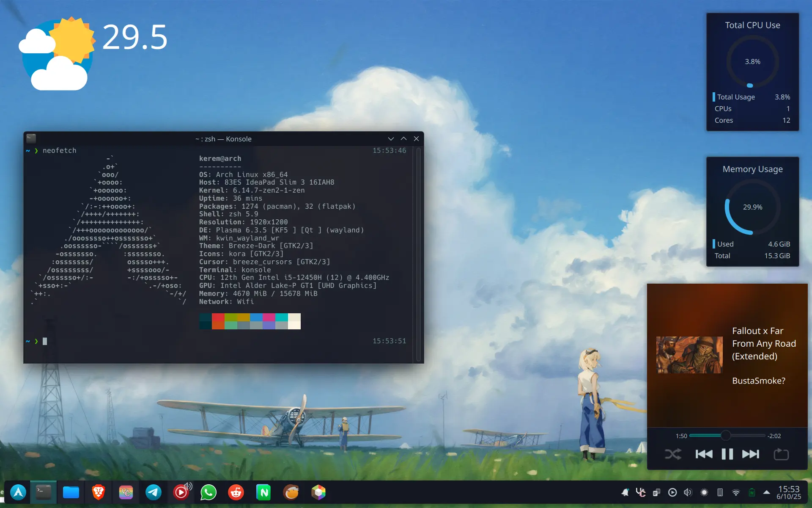The width and height of the screenshot is (812, 508).
Task: Click the Fallout album art thumbnail
Action: coord(689,355)
